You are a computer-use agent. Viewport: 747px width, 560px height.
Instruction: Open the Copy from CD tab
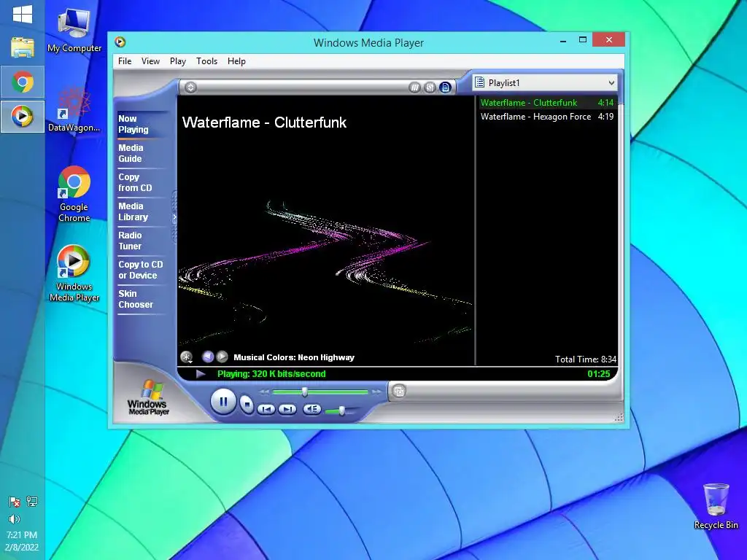pos(142,182)
